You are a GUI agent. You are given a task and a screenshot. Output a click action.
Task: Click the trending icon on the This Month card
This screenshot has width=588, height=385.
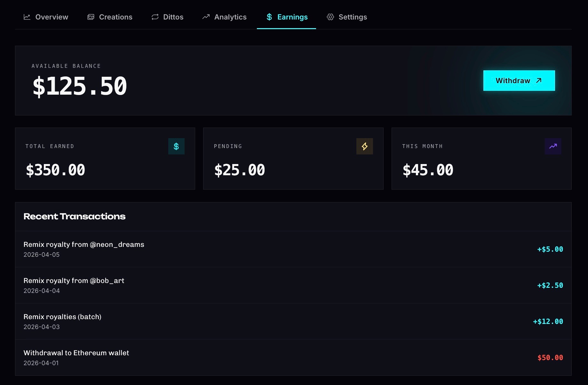[x=553, y=146]
